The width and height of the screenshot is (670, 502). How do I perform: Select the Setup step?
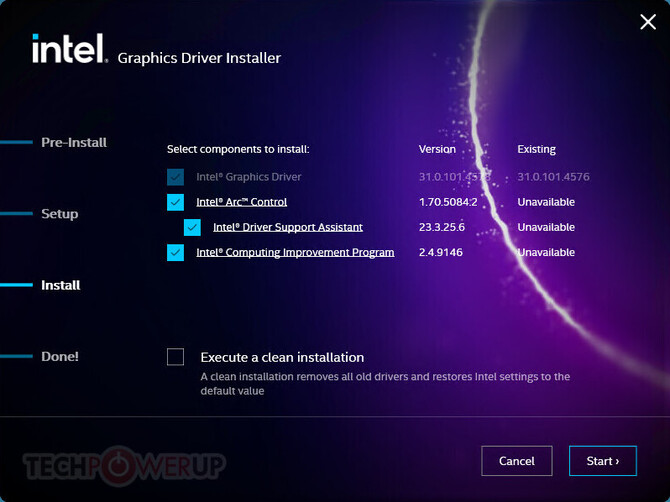[60, 214]
